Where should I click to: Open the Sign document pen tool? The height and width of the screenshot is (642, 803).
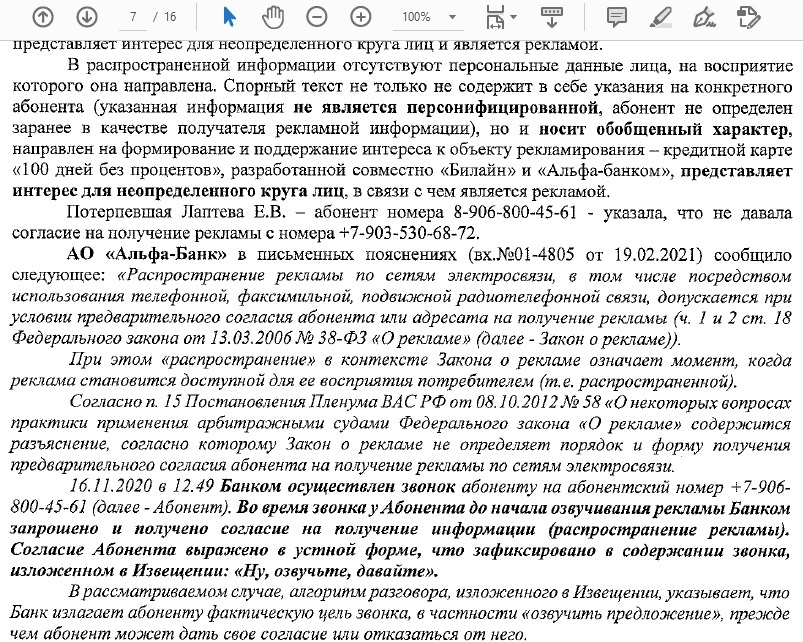704,17
